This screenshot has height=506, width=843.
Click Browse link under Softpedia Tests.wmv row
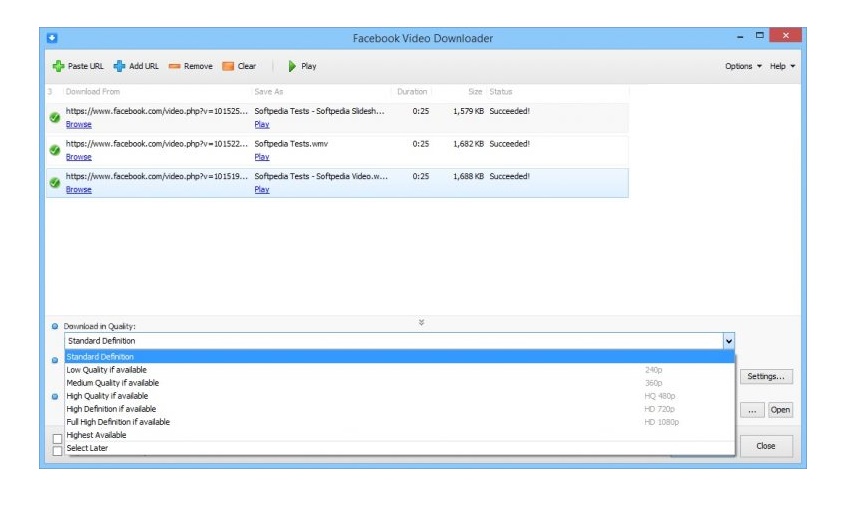click(x=78, y=157)
